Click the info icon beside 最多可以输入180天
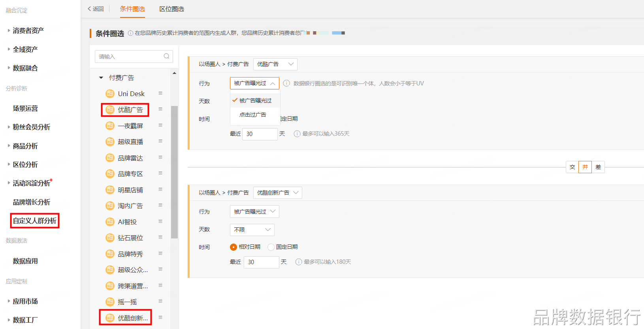 299,262
